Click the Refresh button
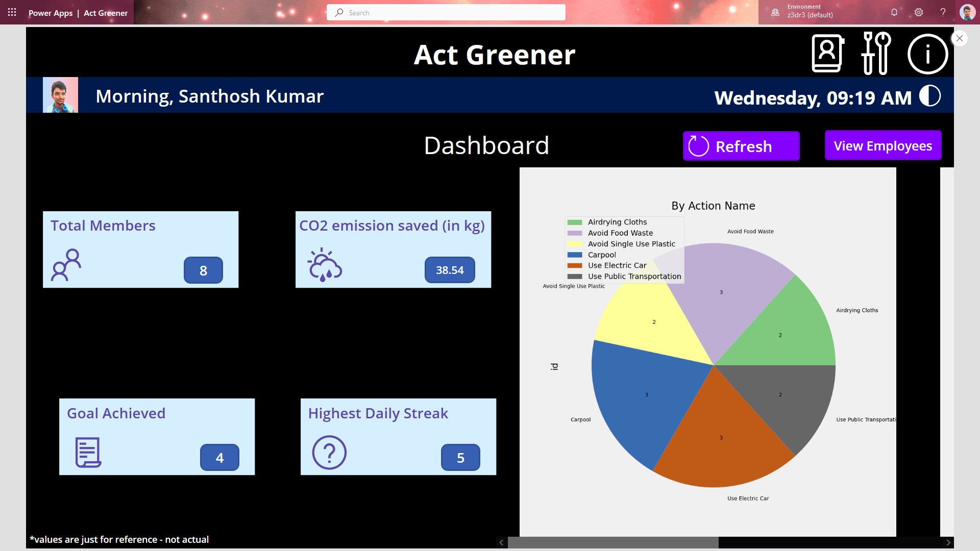 click(x=741, y=146)
